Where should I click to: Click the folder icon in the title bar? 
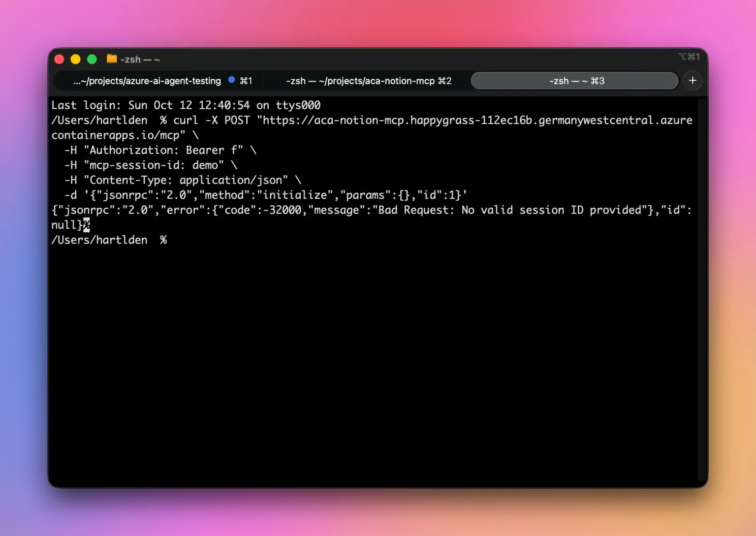(112, 59)
